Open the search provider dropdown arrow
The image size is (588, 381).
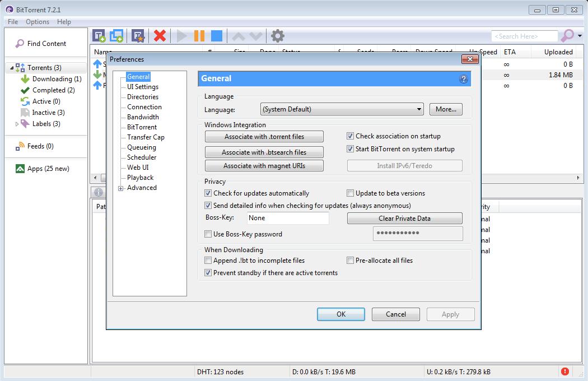(580, 36)
